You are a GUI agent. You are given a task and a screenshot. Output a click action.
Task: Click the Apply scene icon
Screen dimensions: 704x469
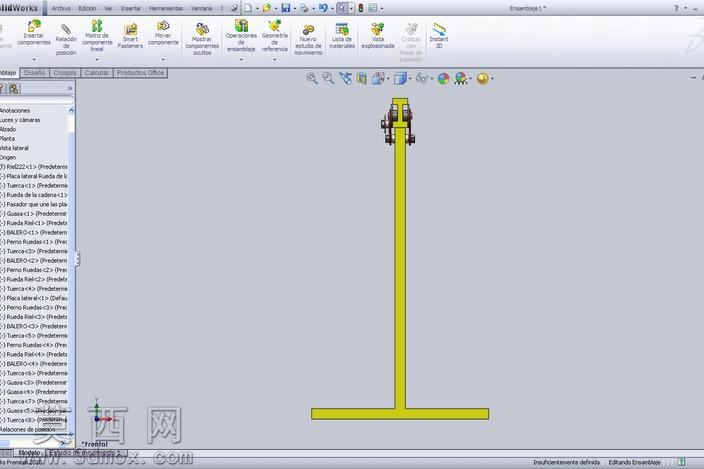[x=461, y=79]
